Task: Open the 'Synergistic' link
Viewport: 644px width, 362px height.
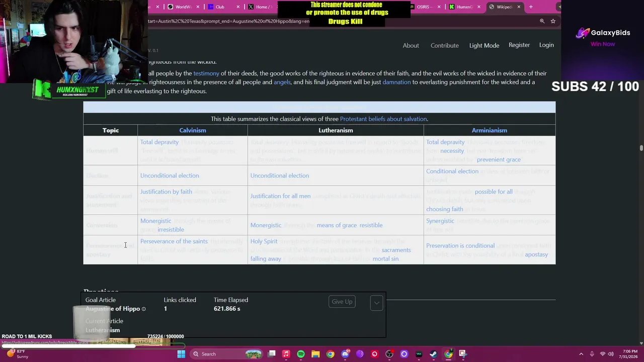Action: click(440, 221)
